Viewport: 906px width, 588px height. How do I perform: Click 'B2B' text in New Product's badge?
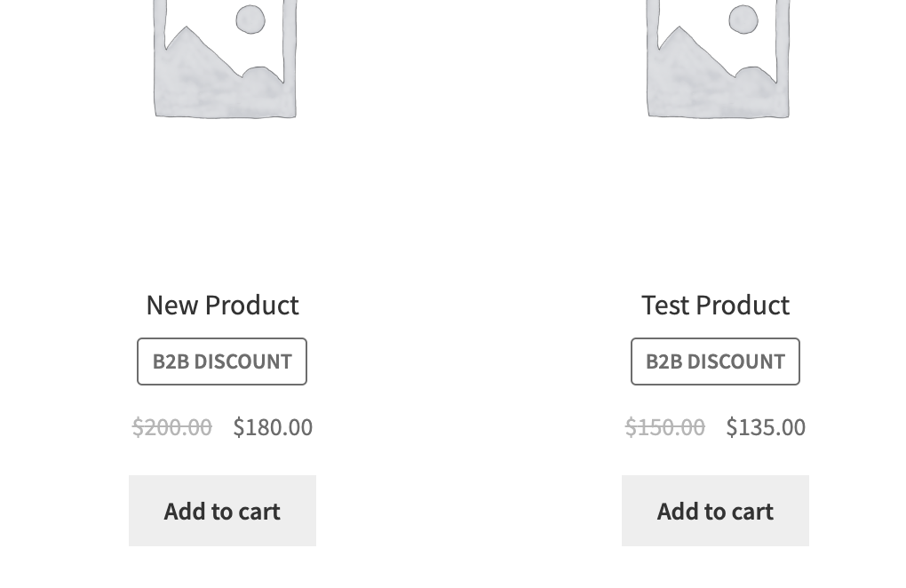point(171,362)
